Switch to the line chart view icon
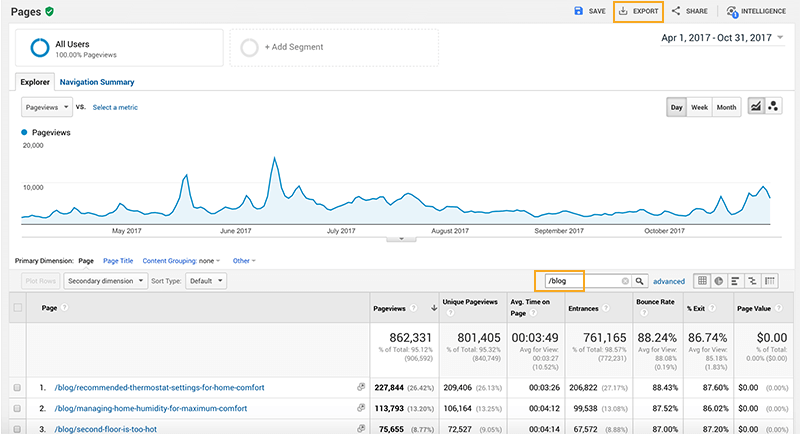Image resolution: width=800 pixels, height=434 pixels. pos(756,107)
